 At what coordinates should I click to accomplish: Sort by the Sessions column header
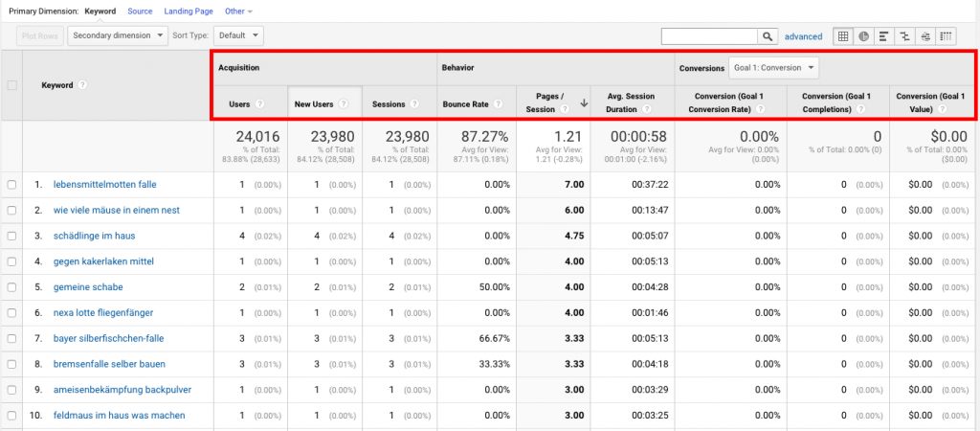pyautogui.click(x=389, y=104)
